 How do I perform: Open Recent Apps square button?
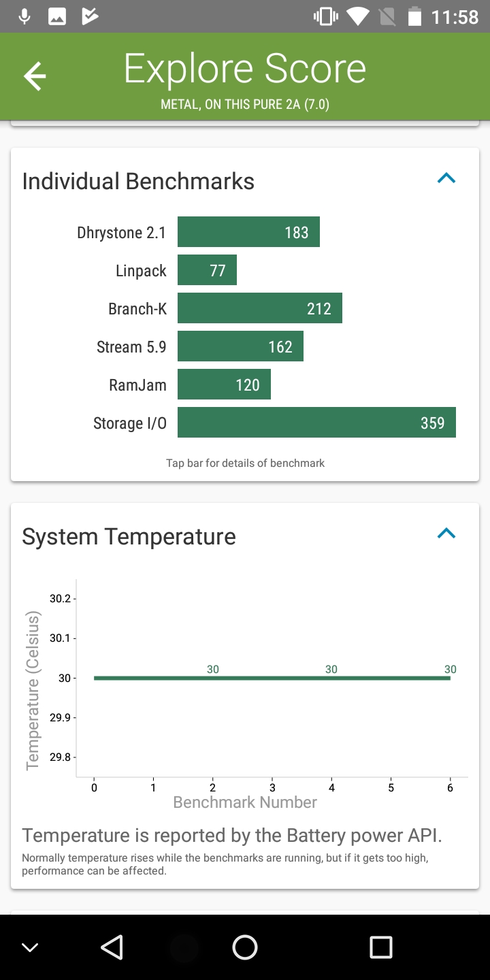tap(380, 947)
